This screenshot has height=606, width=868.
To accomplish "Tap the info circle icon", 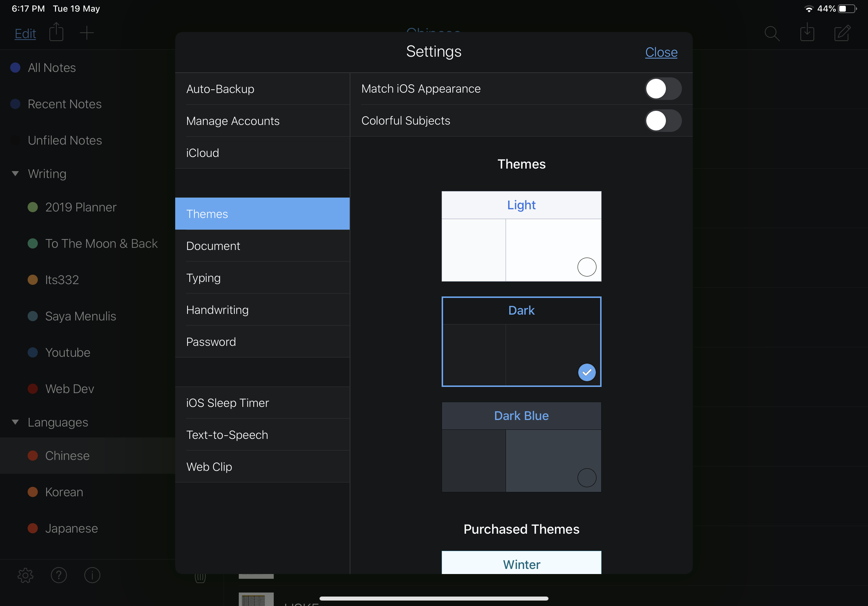I will tap(92, 575).
